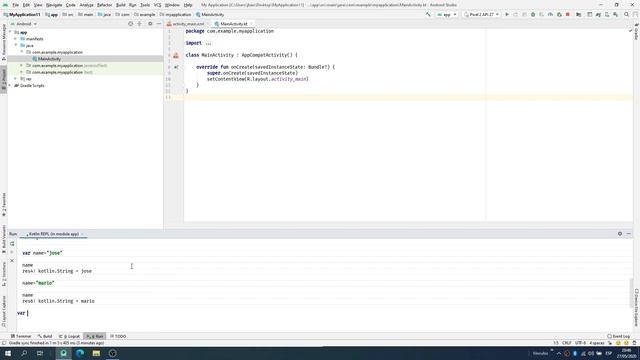The height and width of the screenshot is (360, 640).
Task: Click the Make Project hammer icon
Action: pyautogui.click(x=428, y=14)
